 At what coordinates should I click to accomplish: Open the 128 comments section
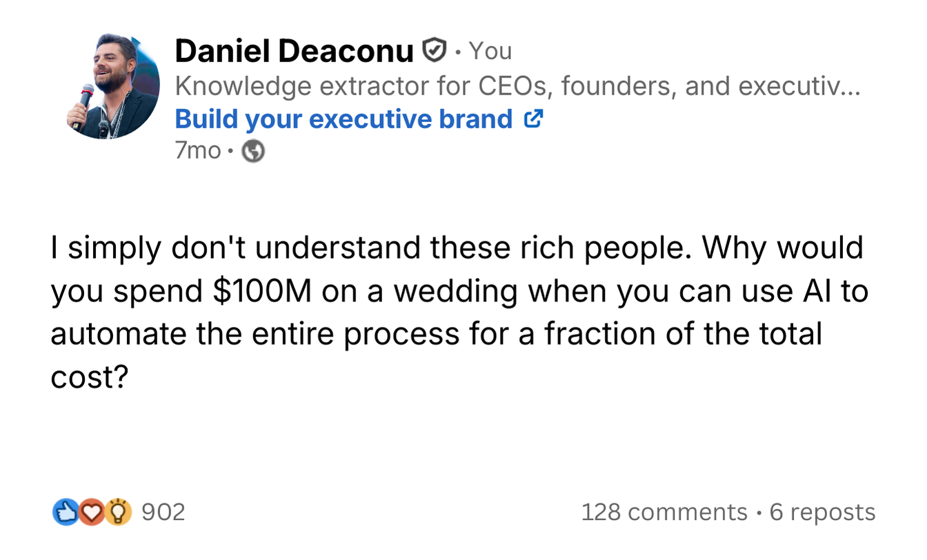coord(664,512)
